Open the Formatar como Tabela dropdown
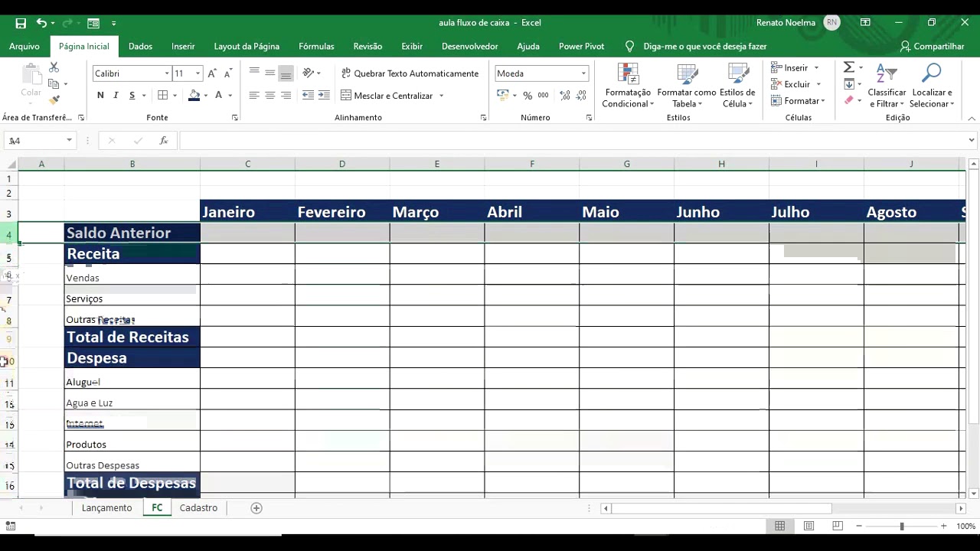The width and height of the screenshot is (980, 551). pyautogui.click(x=687, y=86)
